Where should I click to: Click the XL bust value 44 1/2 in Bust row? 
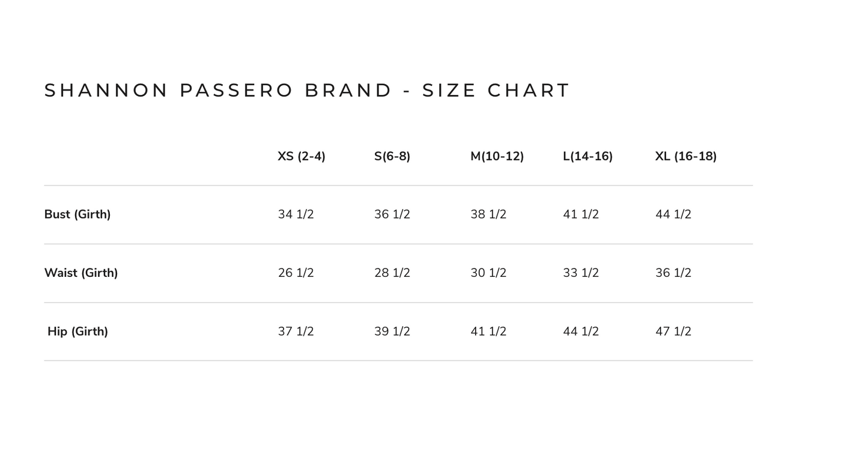coord(673,214)
